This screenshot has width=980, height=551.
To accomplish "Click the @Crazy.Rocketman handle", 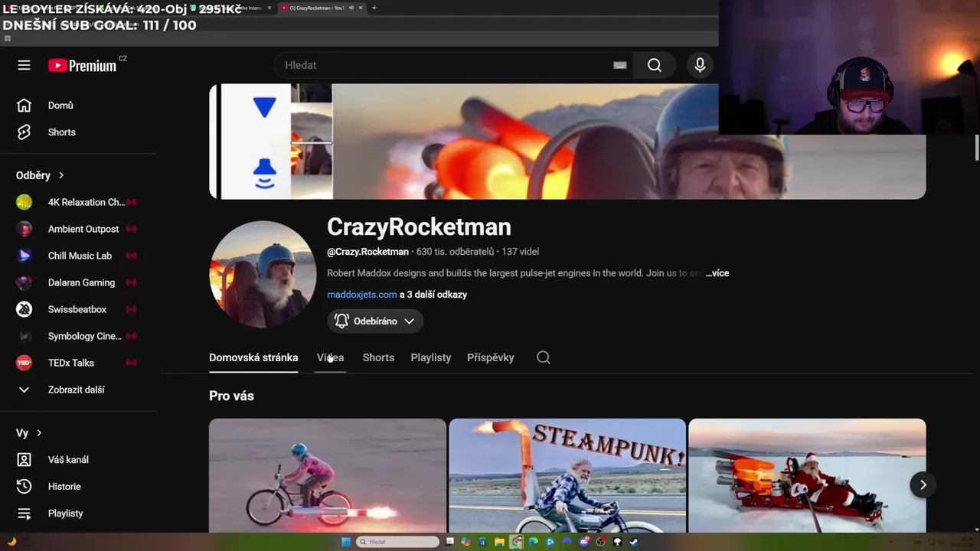I will click(x=367, y=252).
